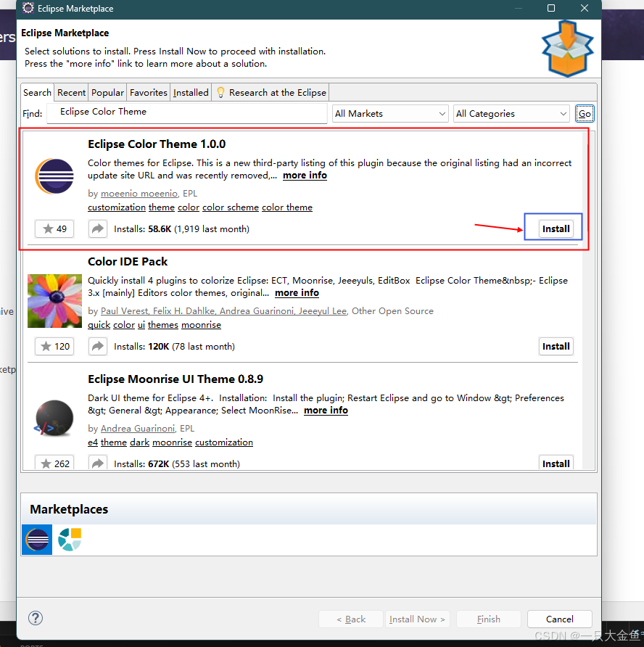Switch to the Recent tab
644x647 pixels.
[x=71, y=92]
